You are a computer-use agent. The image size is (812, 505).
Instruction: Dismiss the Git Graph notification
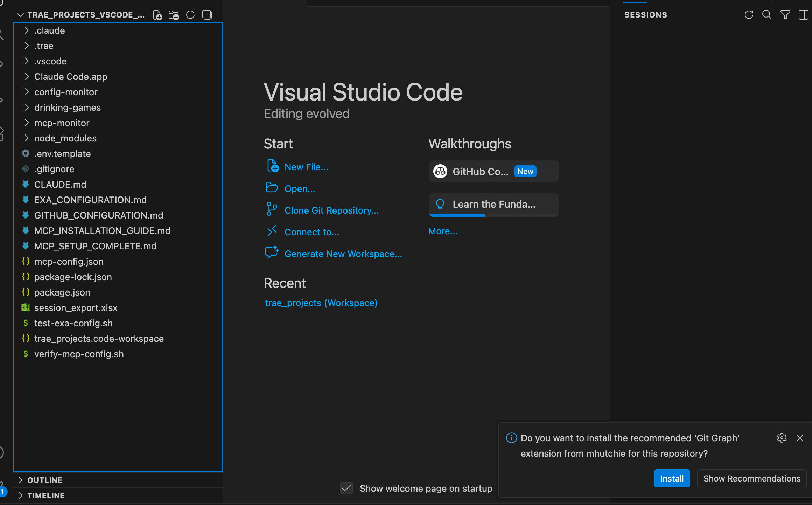(800, 438)
